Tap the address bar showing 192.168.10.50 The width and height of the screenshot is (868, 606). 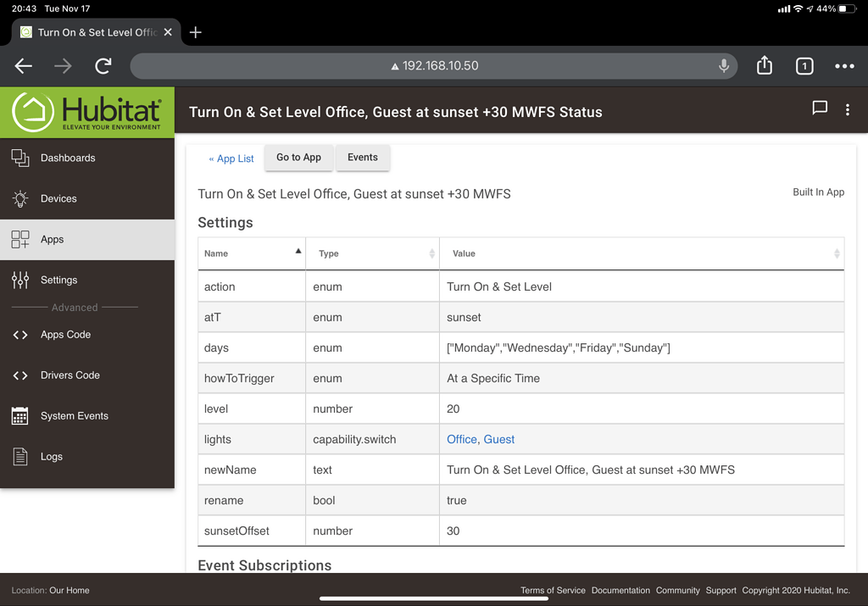(x=434, y=66)
